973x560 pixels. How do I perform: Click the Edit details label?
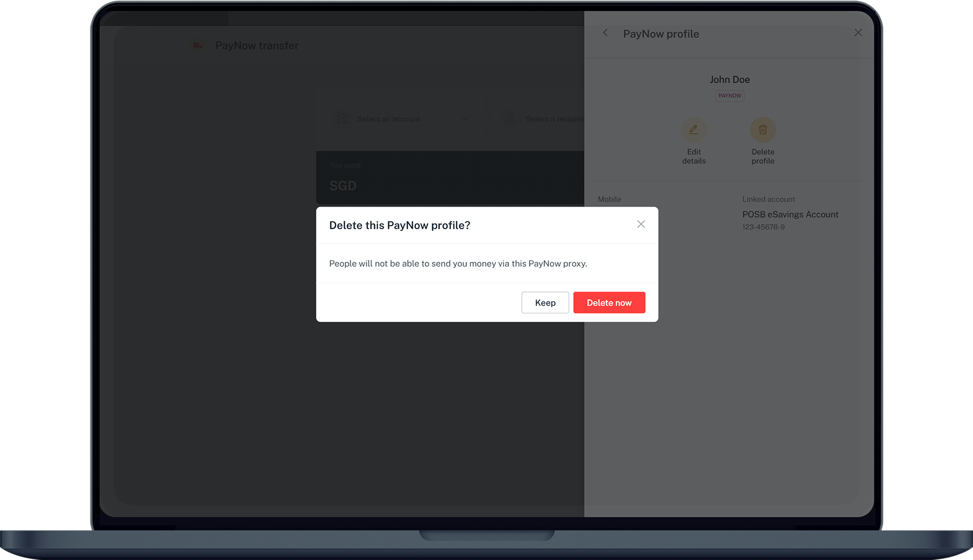click(694, 156)
